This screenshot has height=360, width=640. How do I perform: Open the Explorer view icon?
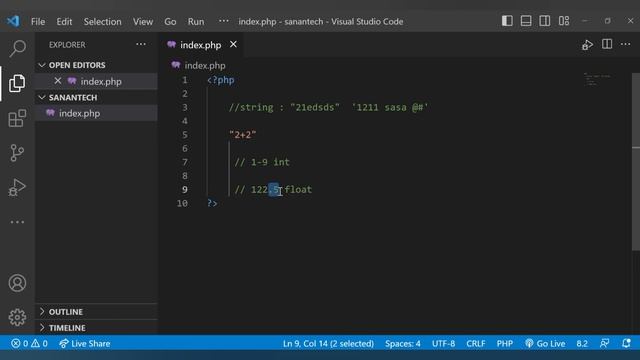pyautogui.click(x=17, y=83)
